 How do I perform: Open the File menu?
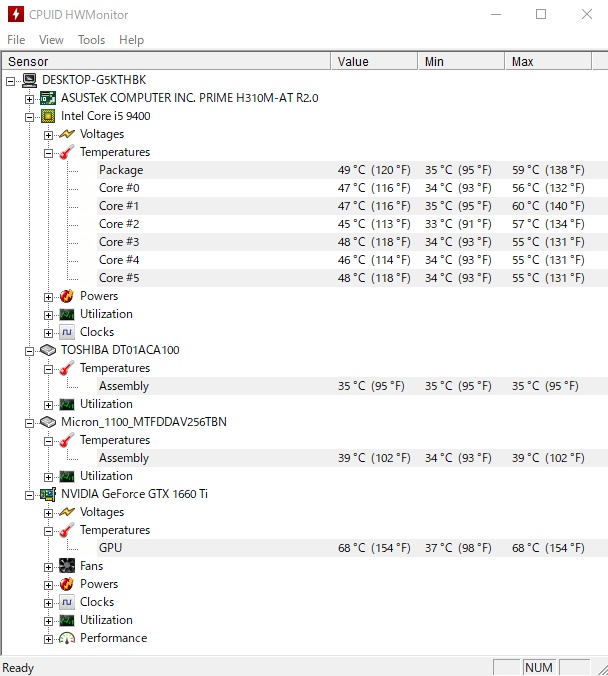pyautogui.click(x=16, y=40)
